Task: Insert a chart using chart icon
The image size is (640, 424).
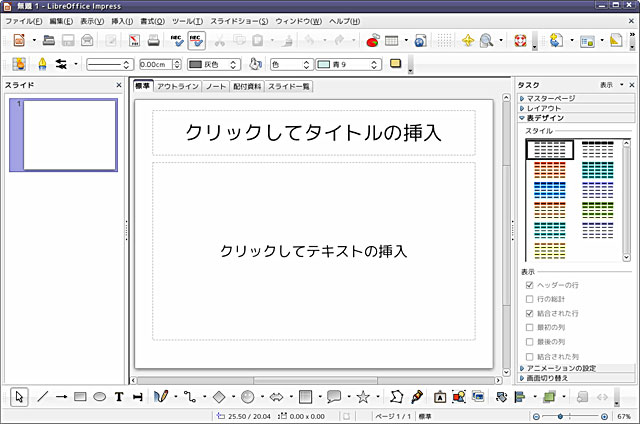Action: tap(373, 40)
